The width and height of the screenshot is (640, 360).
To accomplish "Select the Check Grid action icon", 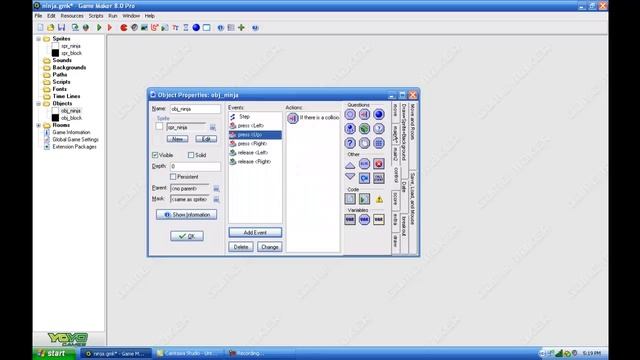I will click(378, 143).
